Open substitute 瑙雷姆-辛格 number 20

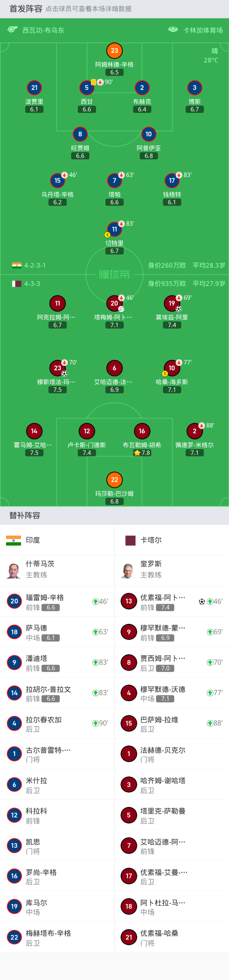pos(14,601)
